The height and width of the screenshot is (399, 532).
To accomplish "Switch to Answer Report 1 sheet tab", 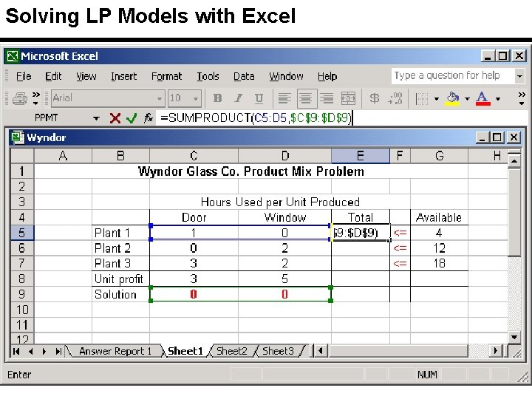I will [115, 351].
